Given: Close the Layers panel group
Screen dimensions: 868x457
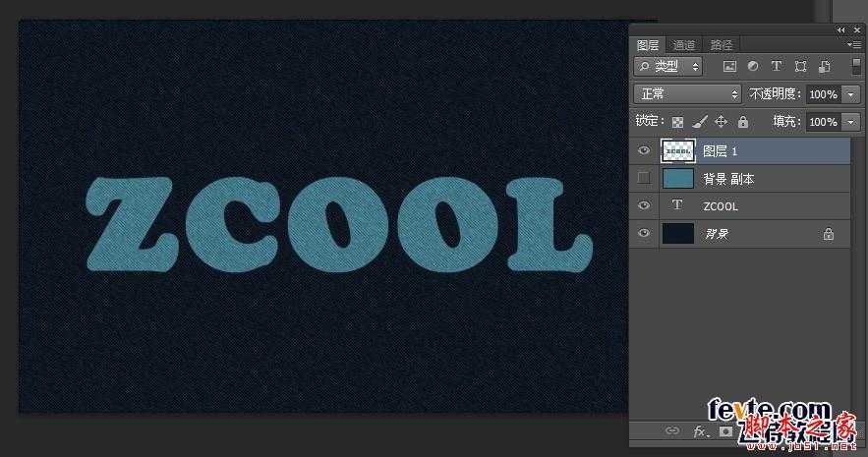Looking at the screenshot, I should click(x=857, y=29).
